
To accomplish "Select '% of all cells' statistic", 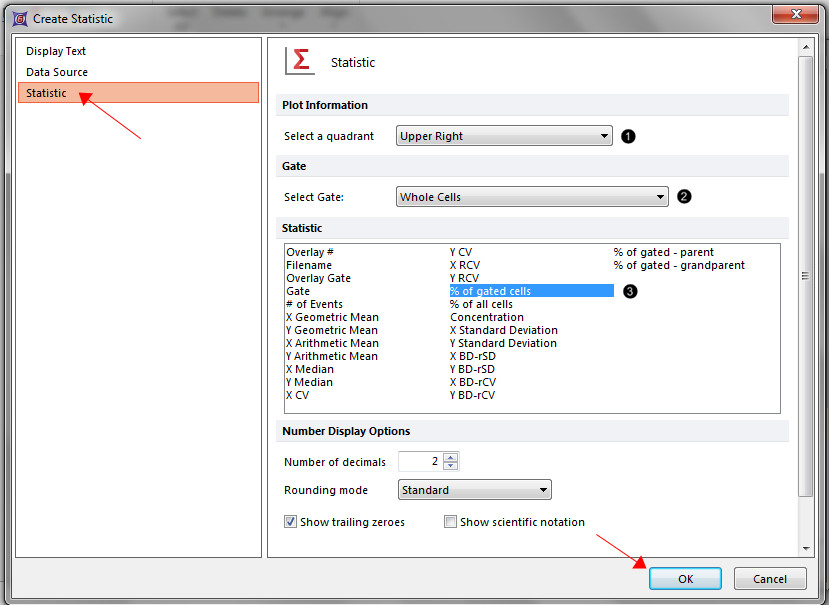I will (481, 304).
